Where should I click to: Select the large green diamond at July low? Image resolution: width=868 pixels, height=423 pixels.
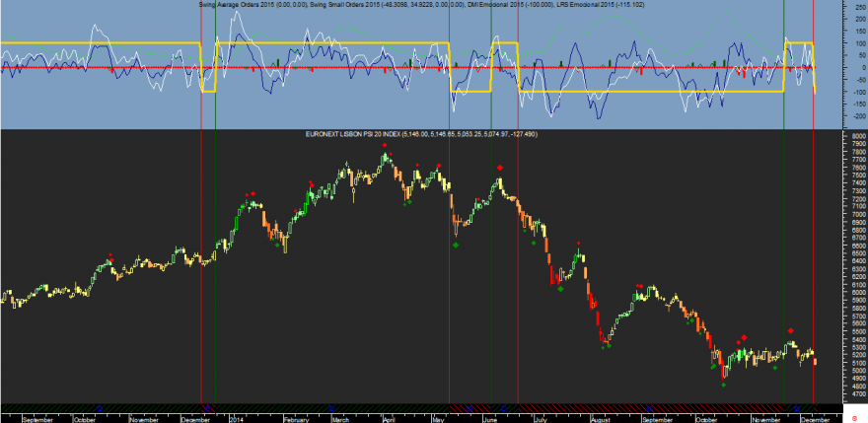click(x=560, y=289)
